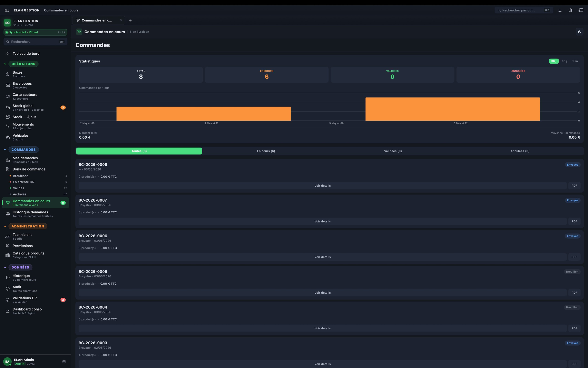View details of BC-2026-0007

322,221
